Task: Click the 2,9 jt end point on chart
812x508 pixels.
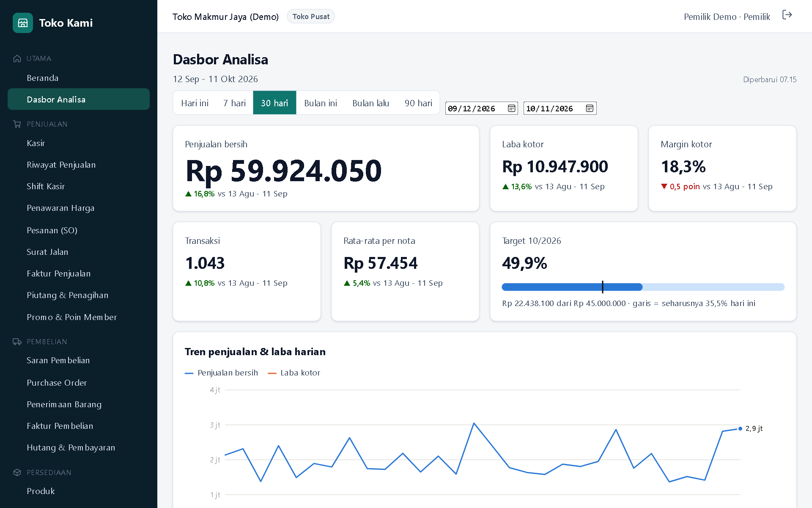Action: pyautogui.click(x=741, y=428)
